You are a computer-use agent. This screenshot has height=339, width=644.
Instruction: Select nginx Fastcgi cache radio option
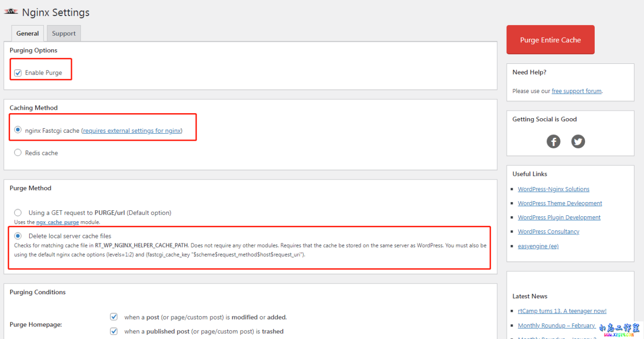pos(18,130)
